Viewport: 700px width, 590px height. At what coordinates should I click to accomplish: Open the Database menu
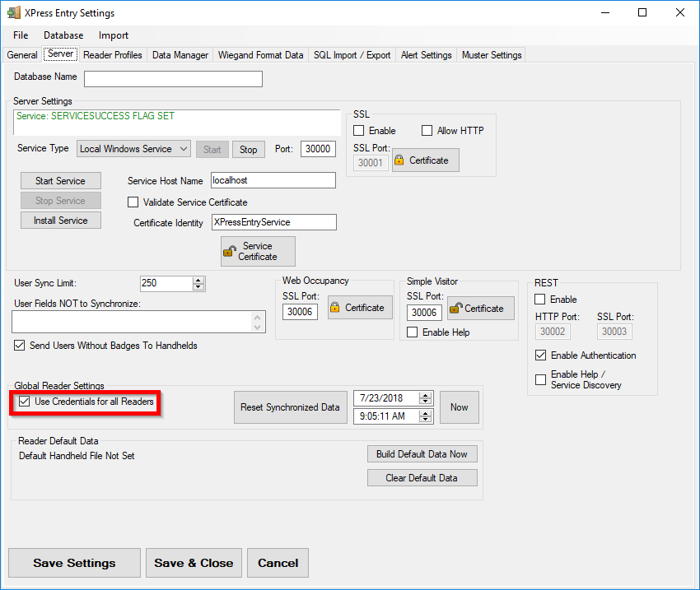(x=63, y=35)
